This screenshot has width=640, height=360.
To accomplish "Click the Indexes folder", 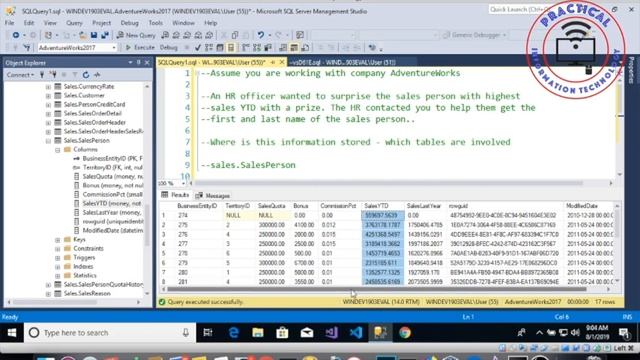I will point(83,267).
